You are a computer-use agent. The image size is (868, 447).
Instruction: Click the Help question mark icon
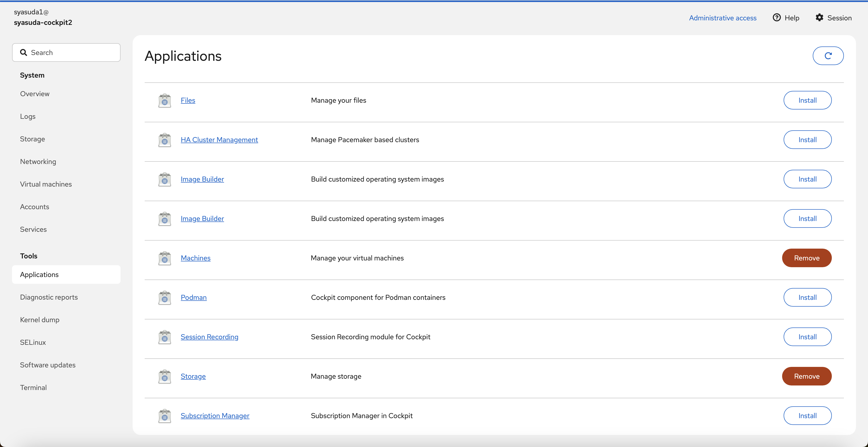point(776,18)
